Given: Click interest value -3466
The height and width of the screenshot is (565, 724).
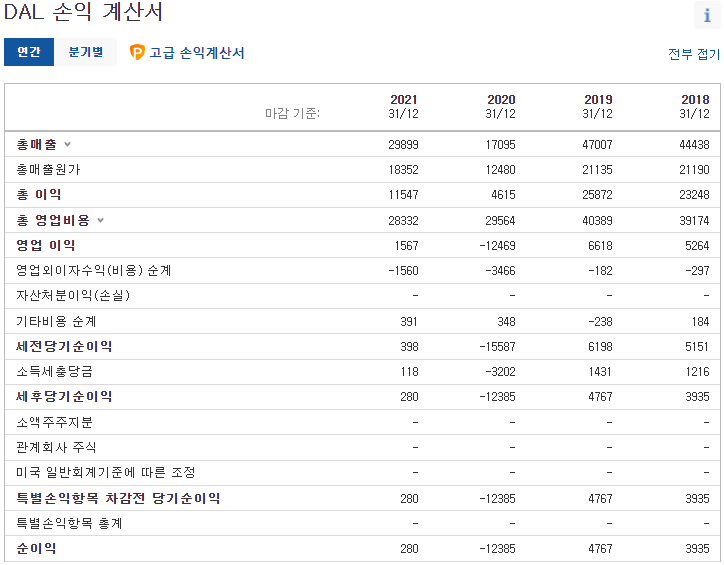Looking at the screenshot, I should 500,270.
